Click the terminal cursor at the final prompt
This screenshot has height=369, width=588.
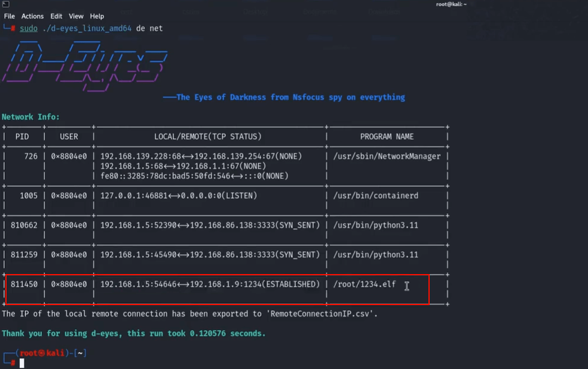[22, 362]
